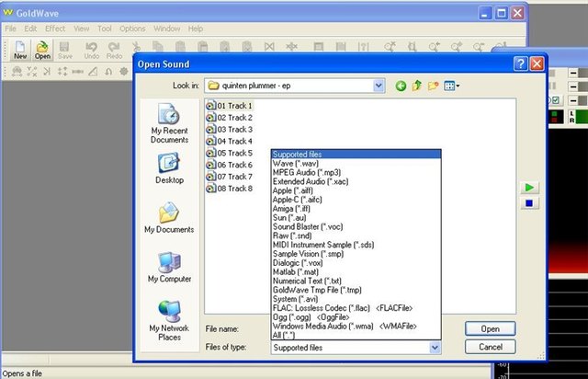
Task: Open the Options menu
Action: click(132, 29)
